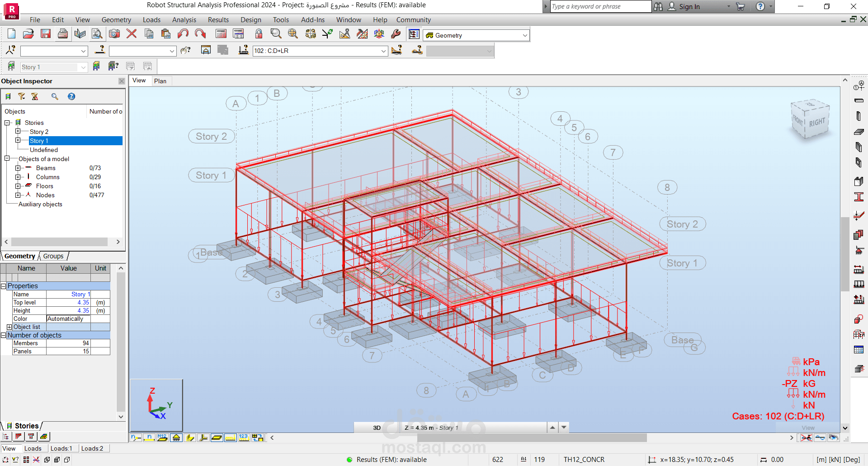Click the New project icon
868x466 pixels.
[11, 34]
